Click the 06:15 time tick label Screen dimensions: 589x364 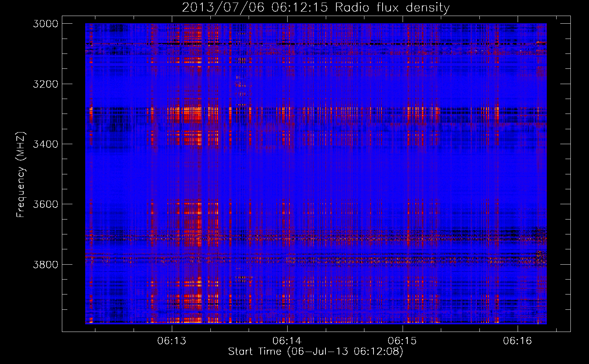402,341
